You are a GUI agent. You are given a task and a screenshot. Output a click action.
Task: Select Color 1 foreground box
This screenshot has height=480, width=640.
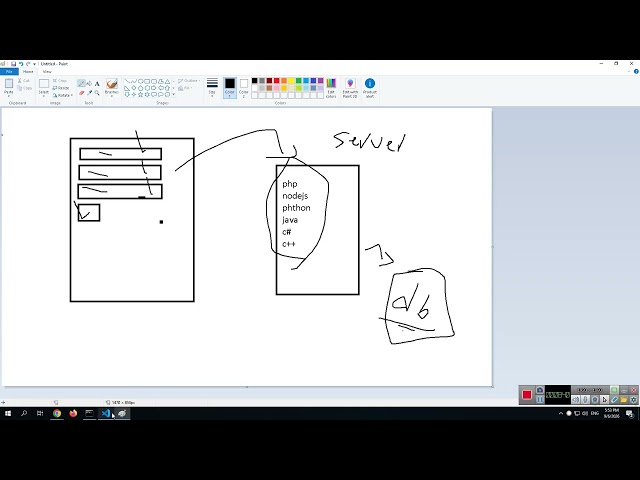tap(230, 88)
